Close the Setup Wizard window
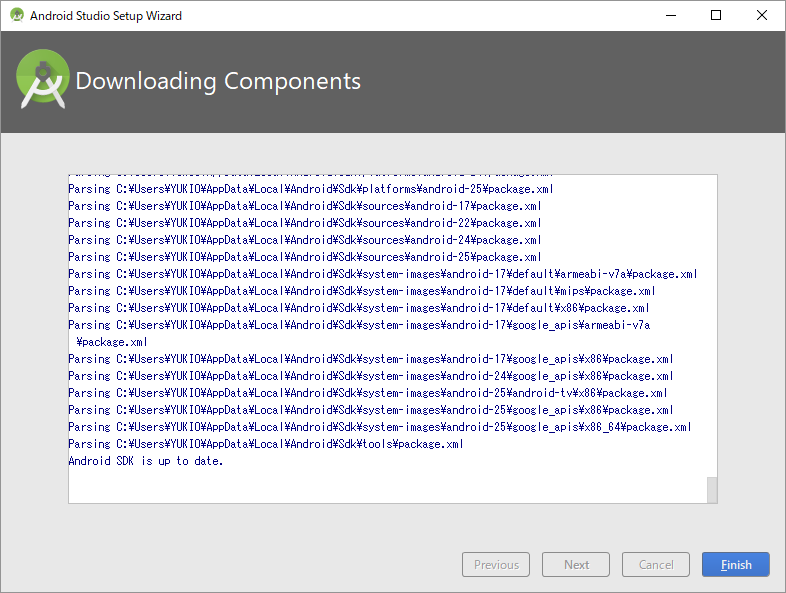Screen dimensions: 786x593 point(762,16)
